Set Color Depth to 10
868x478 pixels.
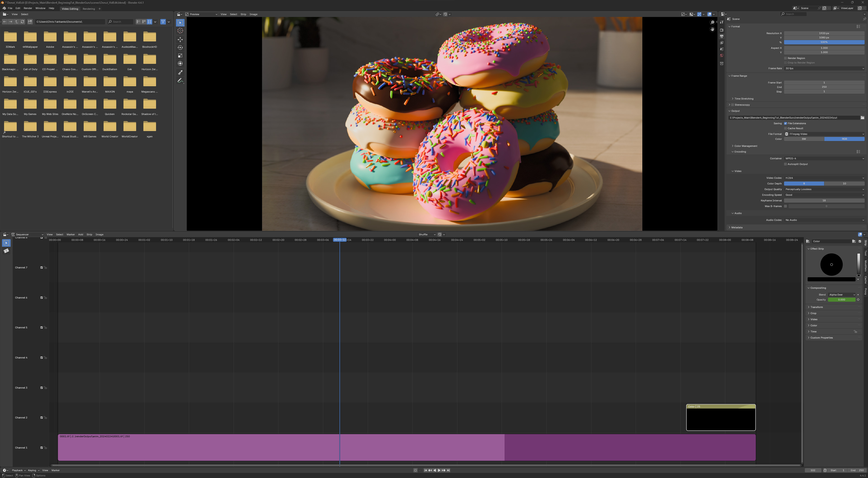tap(844, 184)
